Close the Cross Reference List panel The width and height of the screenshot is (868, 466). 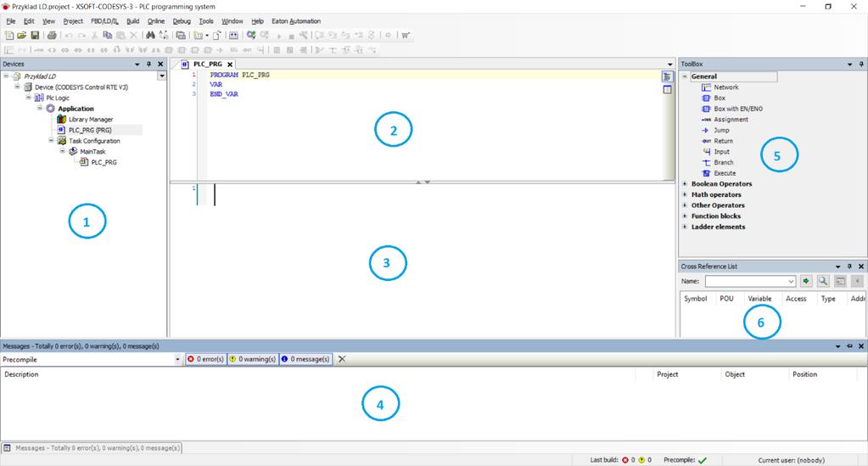coord(861,267)
